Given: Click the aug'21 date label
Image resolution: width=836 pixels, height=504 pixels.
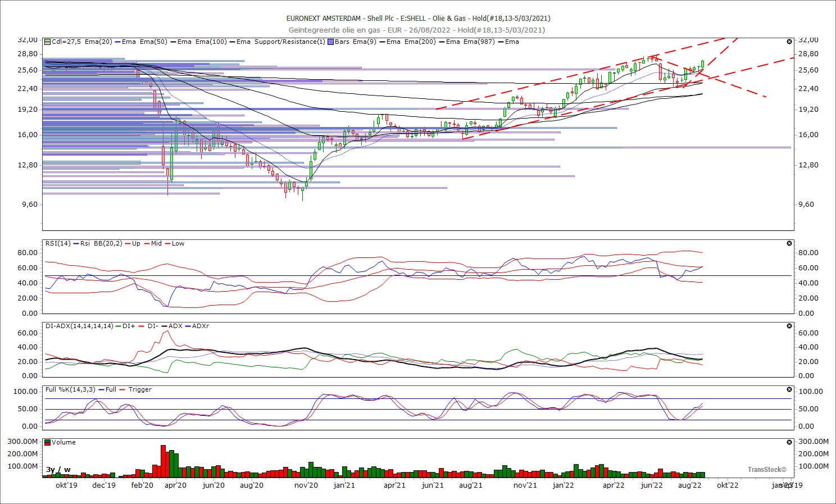Looking at the screenshot, I should point(470,485).
